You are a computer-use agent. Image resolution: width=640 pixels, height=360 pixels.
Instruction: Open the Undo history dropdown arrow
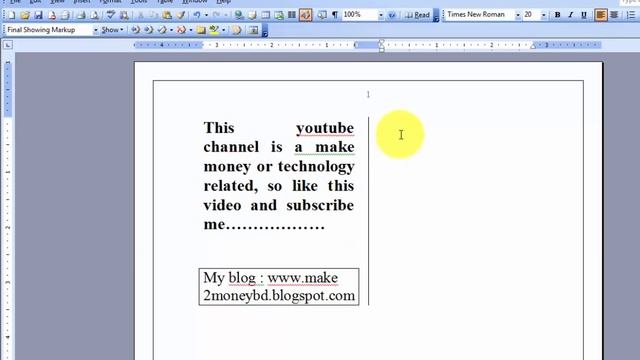click(206, 16)
